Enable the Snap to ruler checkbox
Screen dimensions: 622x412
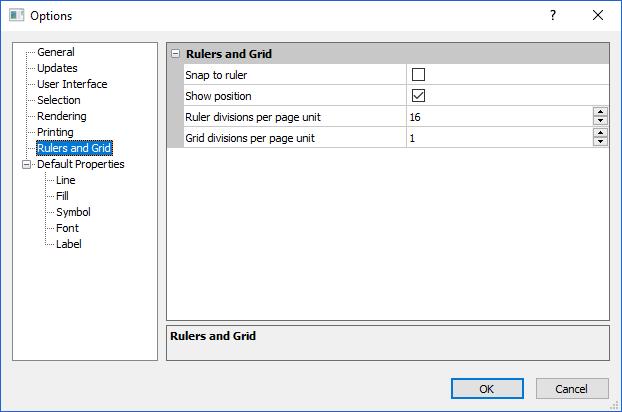(x=418, y=75)
